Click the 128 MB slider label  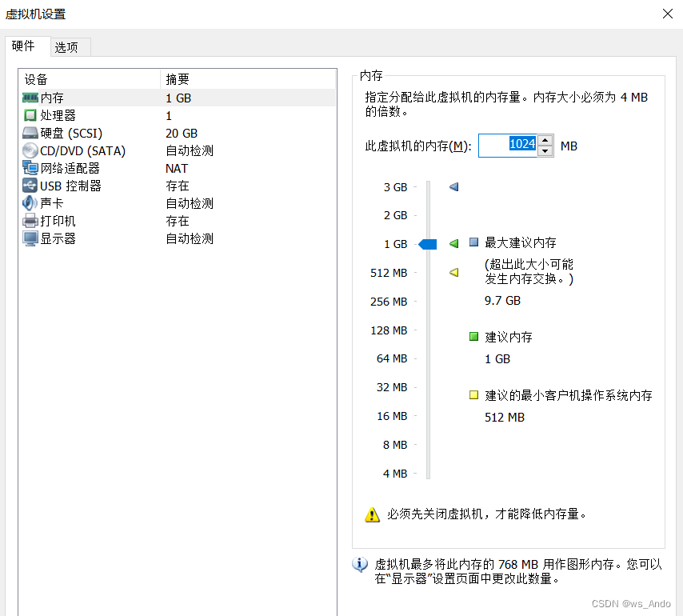coord(389,330)
